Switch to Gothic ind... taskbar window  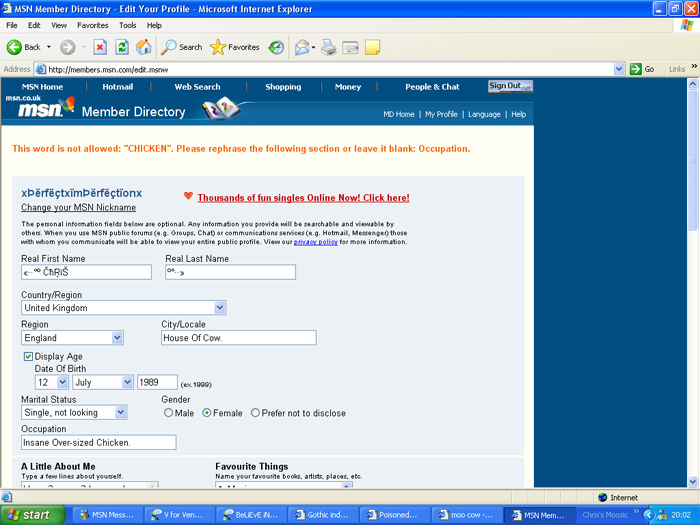click(322, 515)
